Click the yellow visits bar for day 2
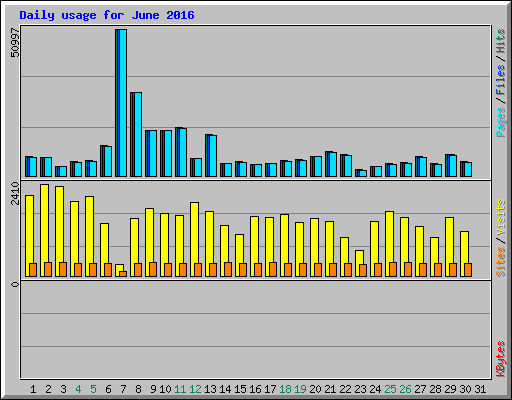This screenshot has width=512, height=400. (44, 230)
